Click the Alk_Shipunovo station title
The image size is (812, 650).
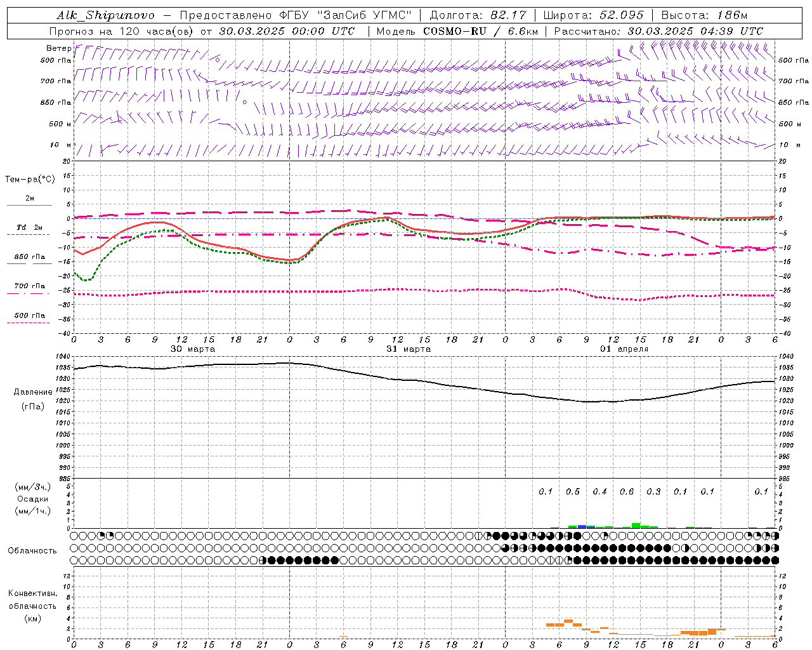point(105,15)
